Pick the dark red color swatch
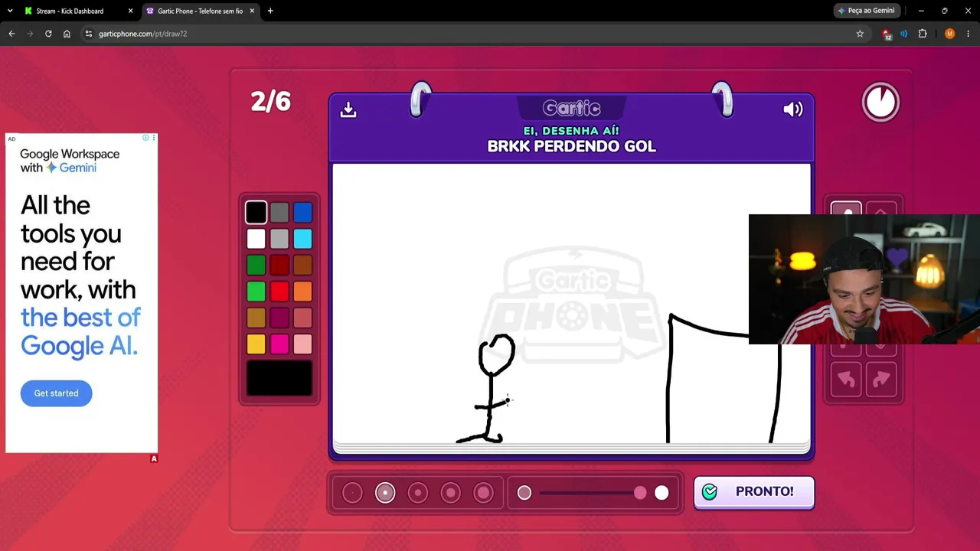This screenshot has width=980, height=551. pyautogui.click(x=279, y=265)
